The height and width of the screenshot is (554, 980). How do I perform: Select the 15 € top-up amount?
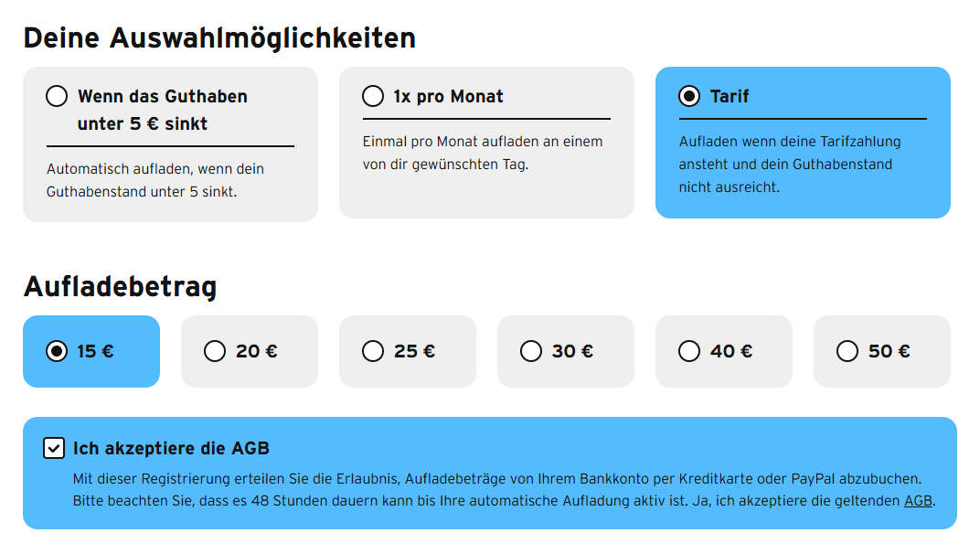click(x=91, y=351)
